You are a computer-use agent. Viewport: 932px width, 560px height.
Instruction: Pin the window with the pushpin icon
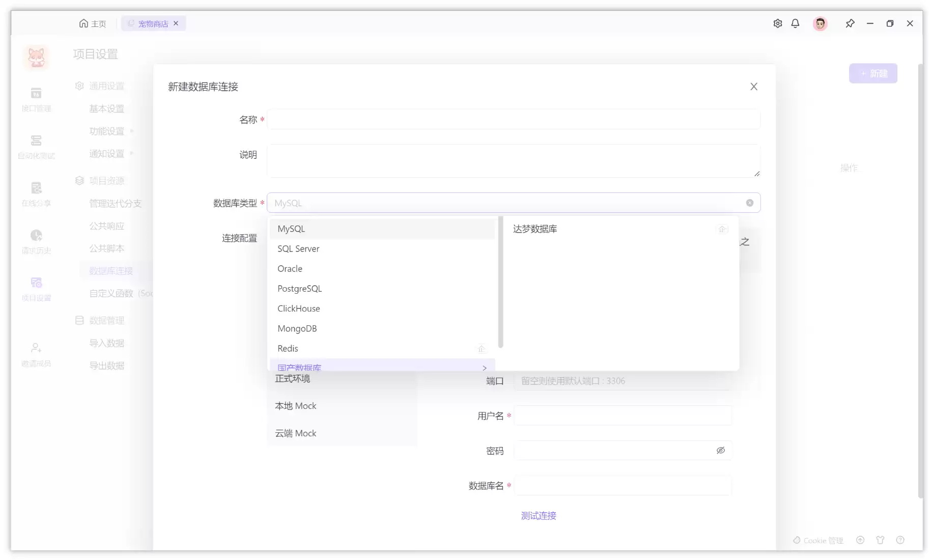coord(850,23)
